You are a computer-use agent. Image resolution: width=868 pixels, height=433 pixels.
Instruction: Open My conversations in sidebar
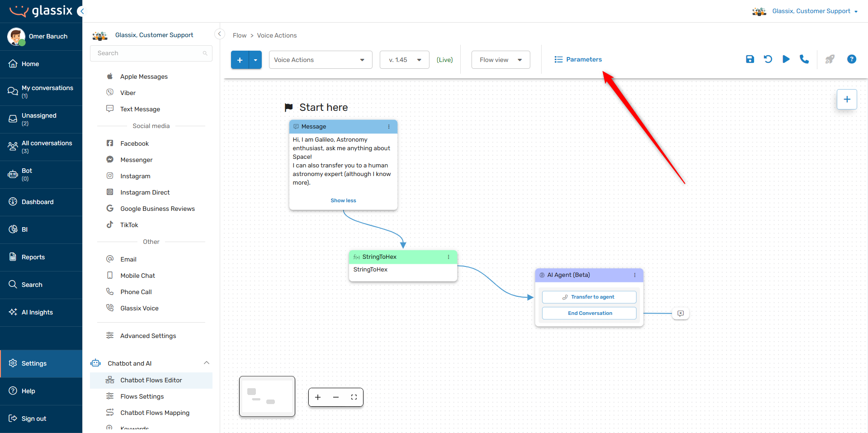41,91
